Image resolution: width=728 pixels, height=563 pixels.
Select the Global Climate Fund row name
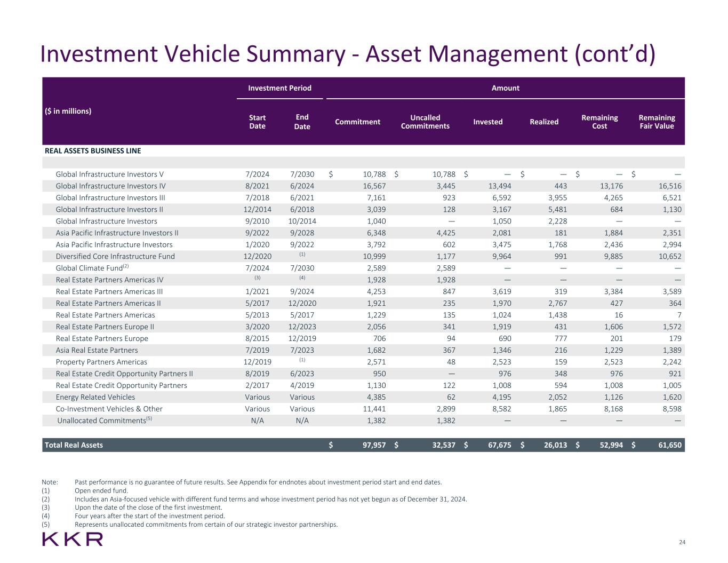[92, 268]
